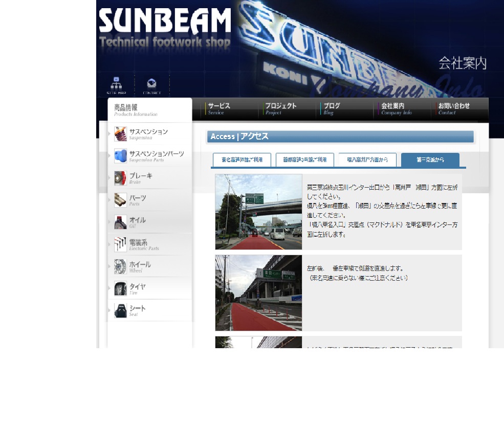Open first route photo with overpass
Screen dimensions: 504x431
click(258, 212)
